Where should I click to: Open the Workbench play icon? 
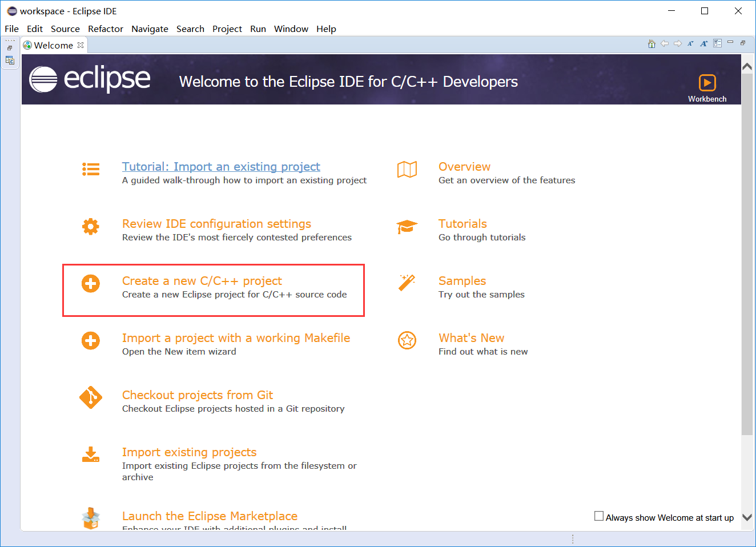click(707, 83)
